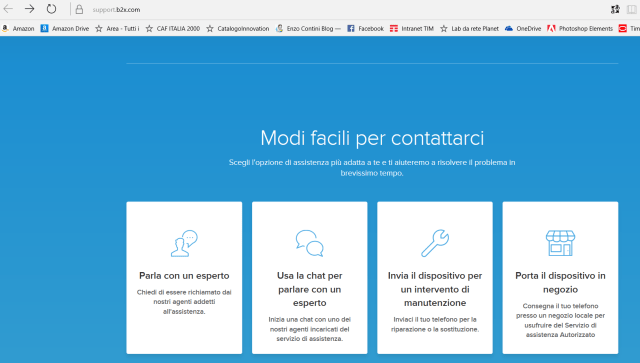Click the double chat bubbles icon
The height and width of the screenshot is (363, 640).
(x=309, y=243)
